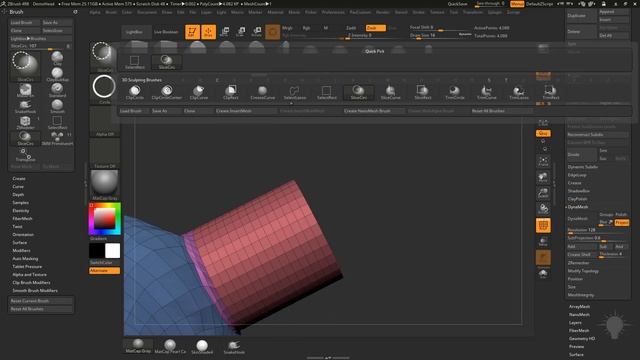Viewport: 640px width, 360px height.
Task: Click the Rotate icon in top shelf
Action: (257, 31)
